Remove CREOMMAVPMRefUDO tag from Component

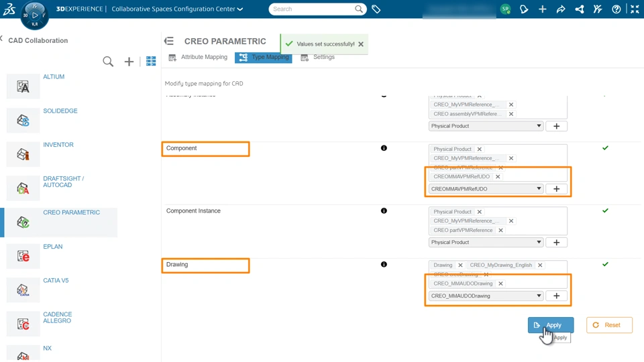tap(498, 176)
